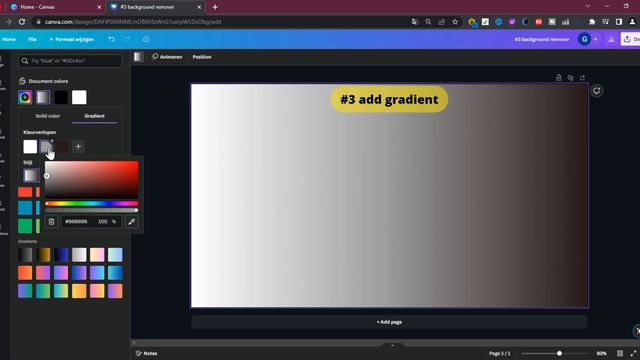Image resolution: width=640 pixels, height=360 pixels.
Task: Select the blue solid color swatch
Action: tap(25, 208)
